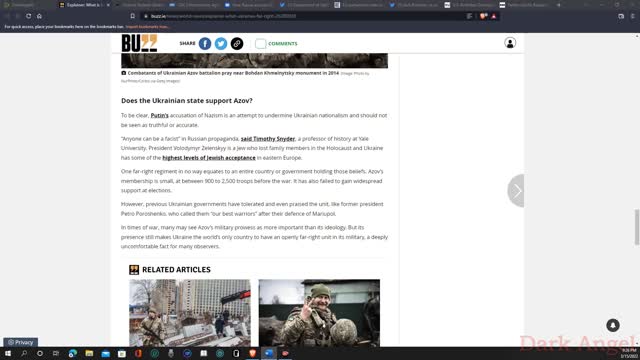
Task: Open the related article with soldier and high-rise buildings
Action: 190,313
